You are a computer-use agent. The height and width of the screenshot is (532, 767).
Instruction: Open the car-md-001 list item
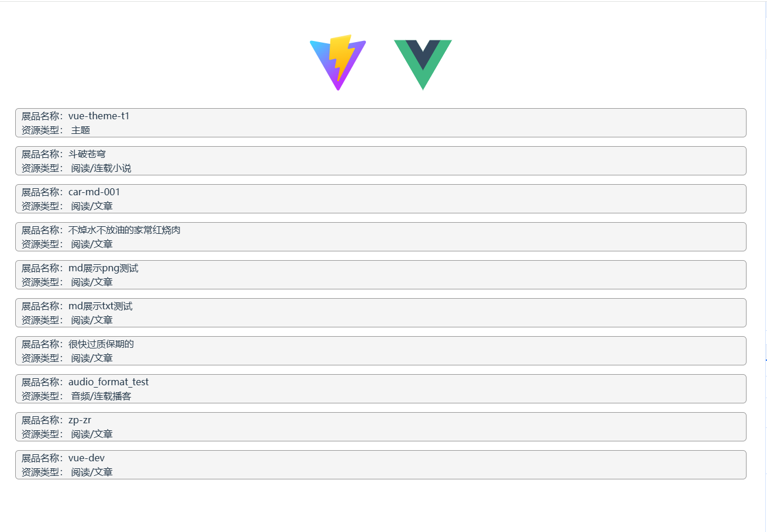(381, 199)
